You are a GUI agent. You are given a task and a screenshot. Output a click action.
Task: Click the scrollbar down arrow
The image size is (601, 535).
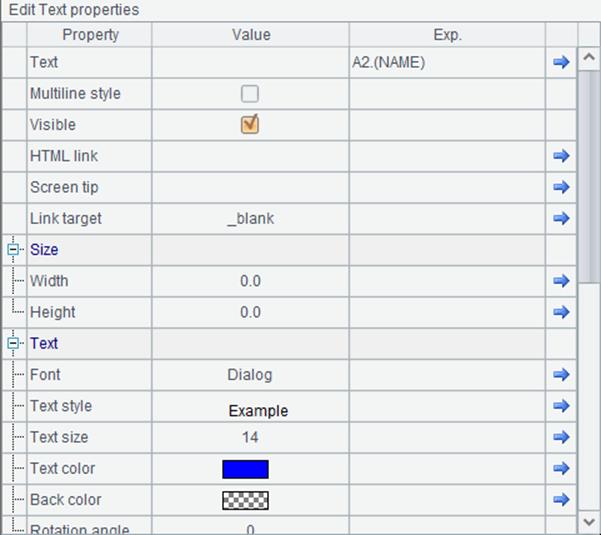point(589,522)
